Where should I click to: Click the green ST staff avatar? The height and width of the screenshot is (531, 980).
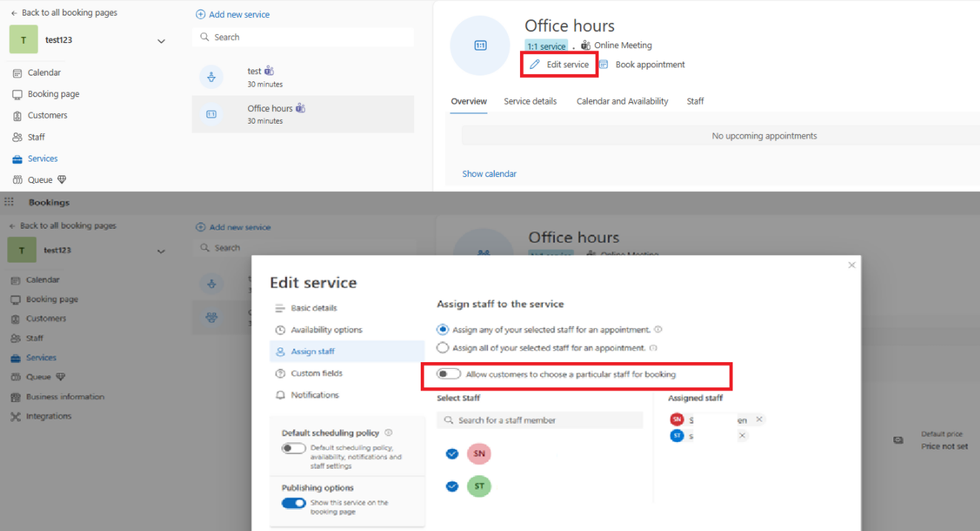[x=479, y=487]
